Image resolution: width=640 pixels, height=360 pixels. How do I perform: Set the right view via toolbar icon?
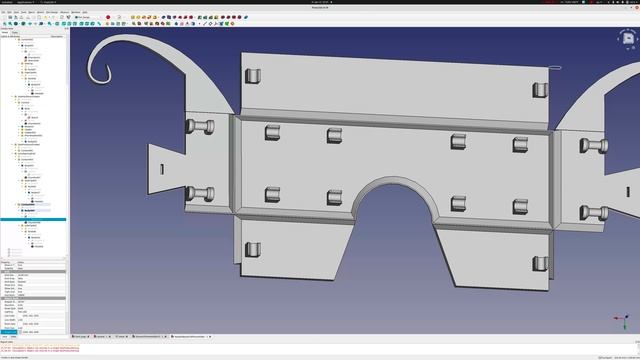[74, 24]
